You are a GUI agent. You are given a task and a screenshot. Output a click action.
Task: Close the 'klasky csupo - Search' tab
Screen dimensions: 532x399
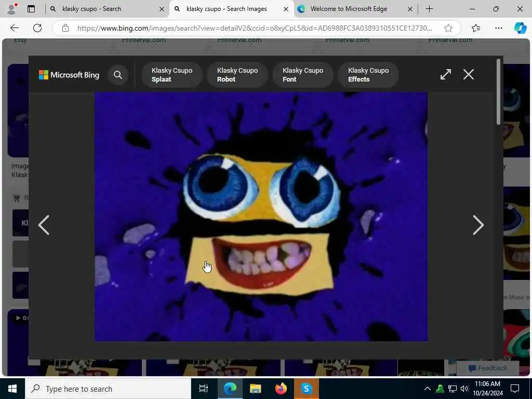click(162, 9)
